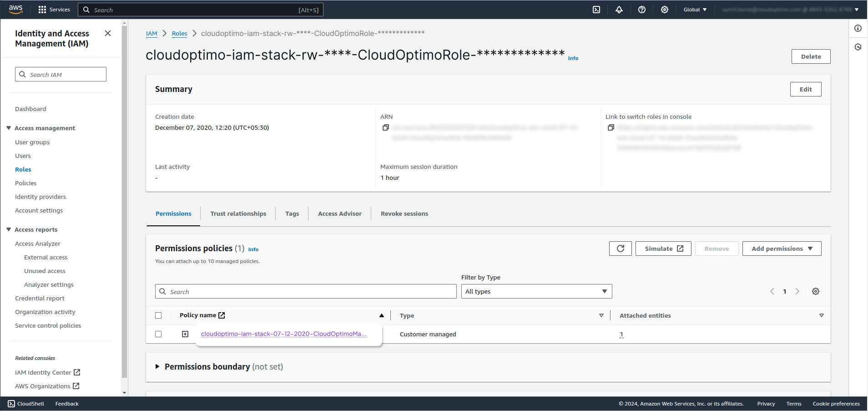Open Type column filter arrow
This screenshot has width=868, height=411.
(601, 315)
